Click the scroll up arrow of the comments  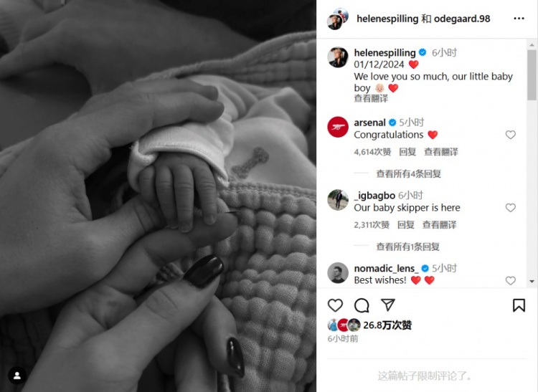[532, 45]
